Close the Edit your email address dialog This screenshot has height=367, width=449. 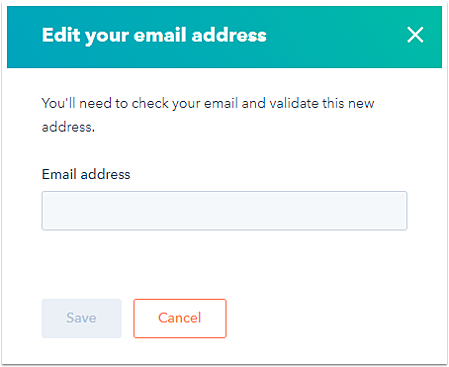(415, 35)
